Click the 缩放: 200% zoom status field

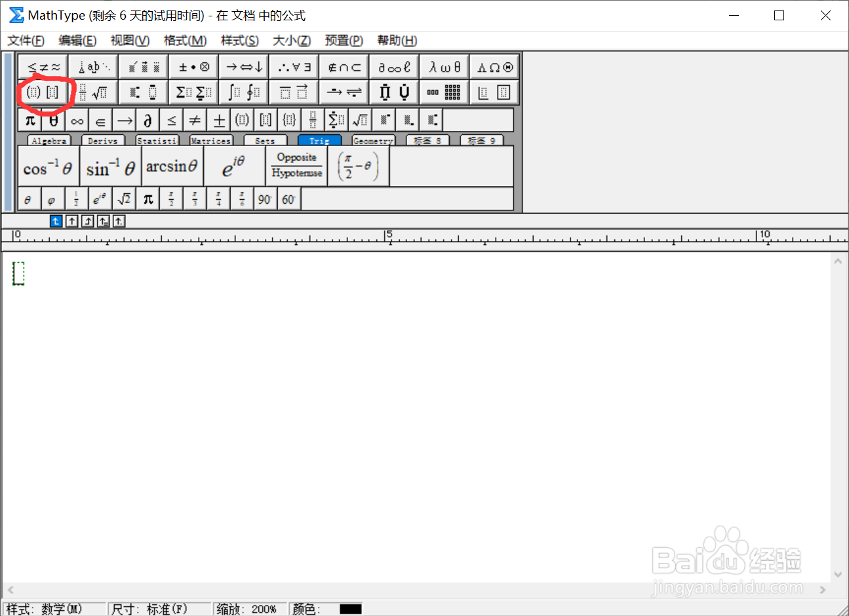[250, 609]
